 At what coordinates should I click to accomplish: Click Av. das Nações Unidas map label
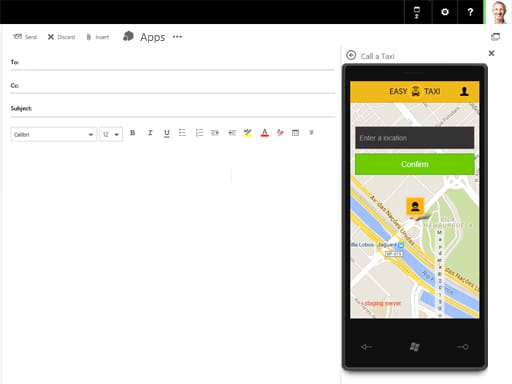(393, 221)
